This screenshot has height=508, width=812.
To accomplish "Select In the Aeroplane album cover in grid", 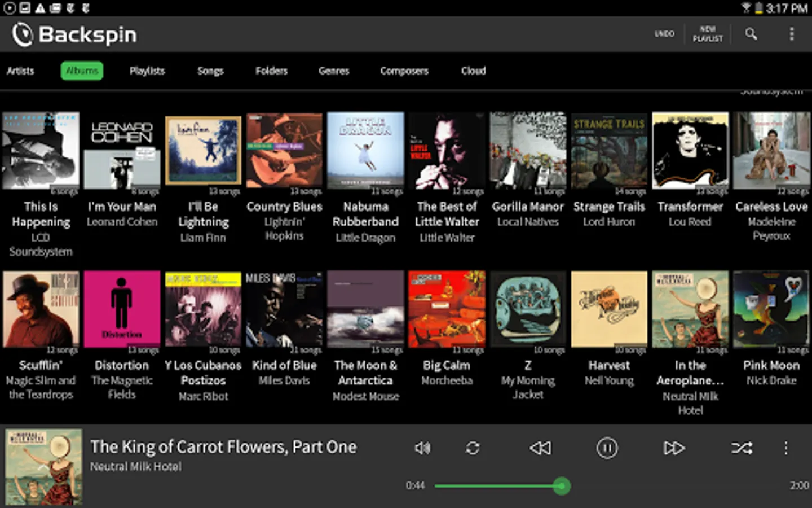I will click(x=690, y=309).
